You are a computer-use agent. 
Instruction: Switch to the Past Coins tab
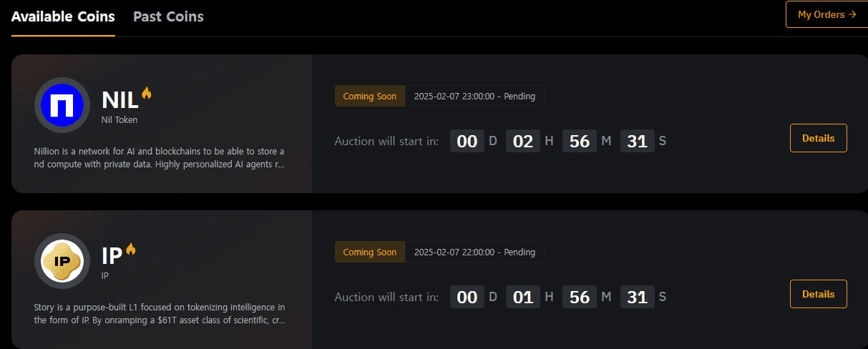168,16
